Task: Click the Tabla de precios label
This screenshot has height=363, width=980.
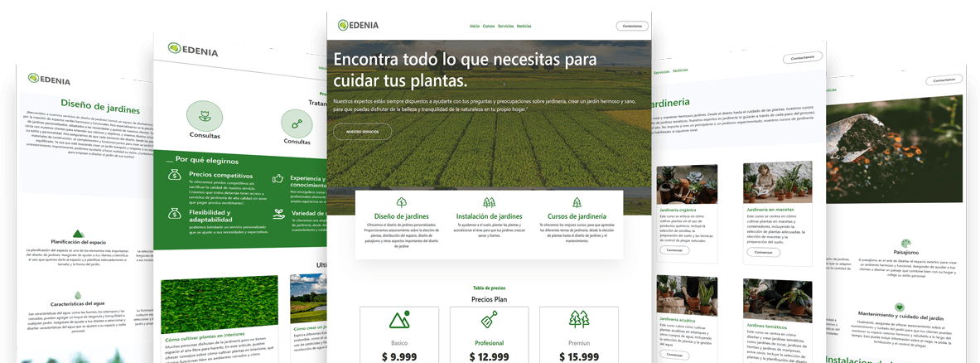Action: click(x=490, y=288)
